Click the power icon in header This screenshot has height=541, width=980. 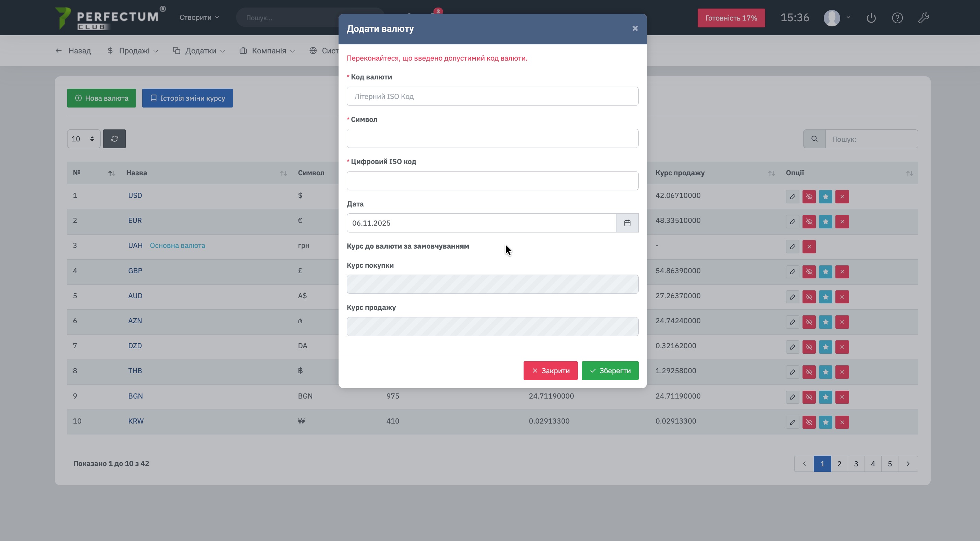[871, 18]
